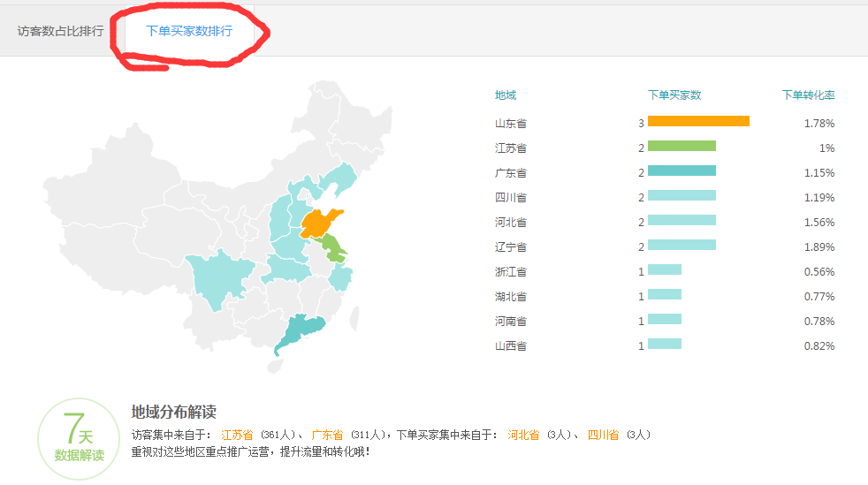This screenshot has width=868, height=485.
Task: Select 四川省 row label in table
Action: coord(511,197)
